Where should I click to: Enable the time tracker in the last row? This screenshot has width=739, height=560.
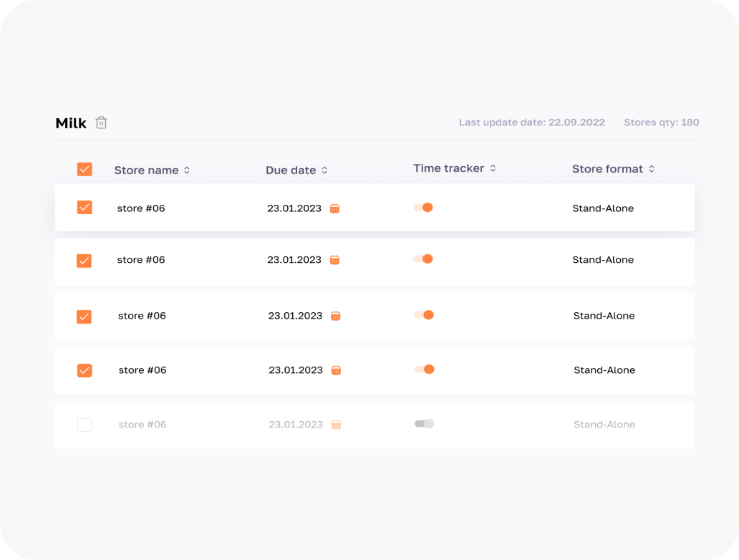point(425,424)
